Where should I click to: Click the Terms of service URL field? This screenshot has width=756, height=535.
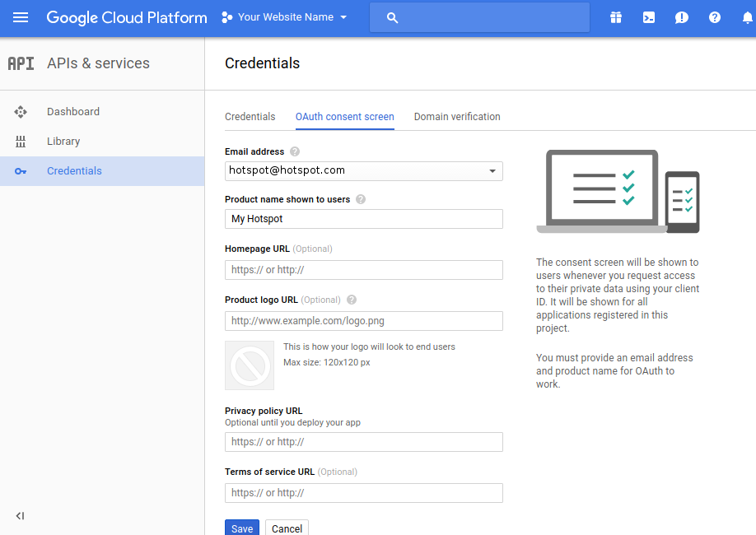[x=363, y=493]
